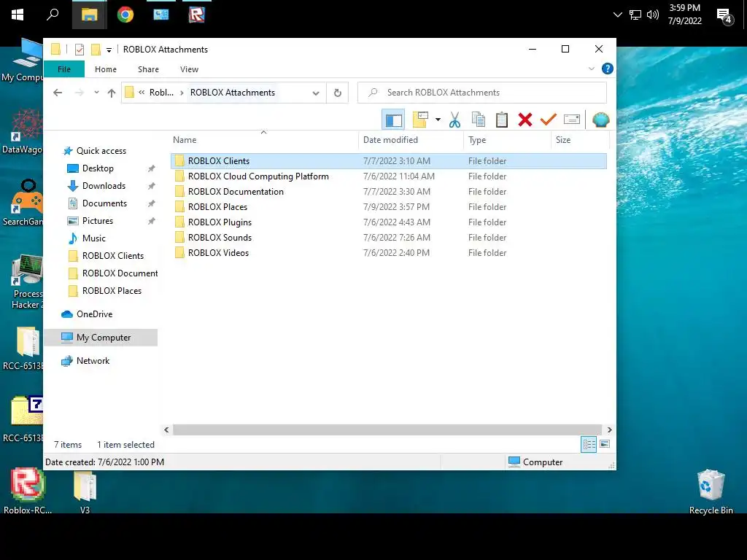Click the preview pane toolbar icon
The width and height of the screenshot is (747, 560).
393,120
